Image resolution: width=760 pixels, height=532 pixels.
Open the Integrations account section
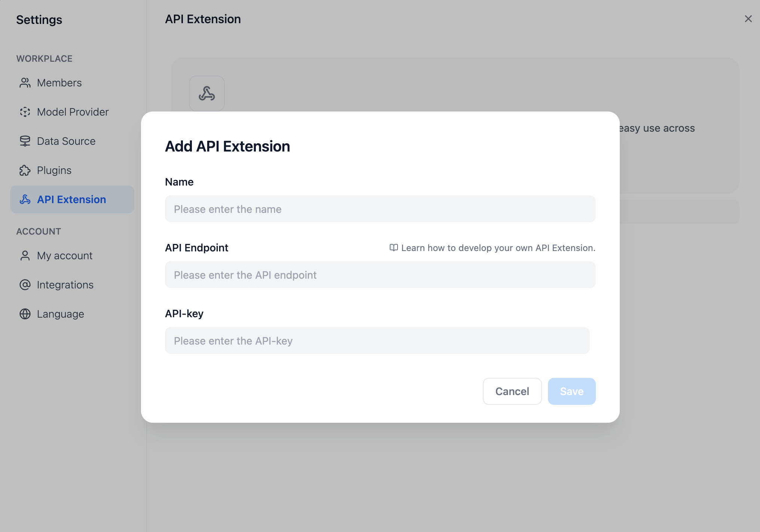65,285
